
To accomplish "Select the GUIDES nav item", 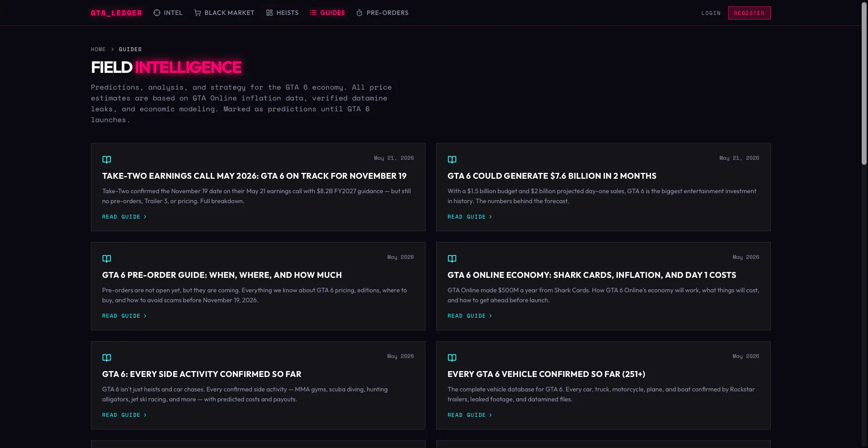I will point(327,13).
